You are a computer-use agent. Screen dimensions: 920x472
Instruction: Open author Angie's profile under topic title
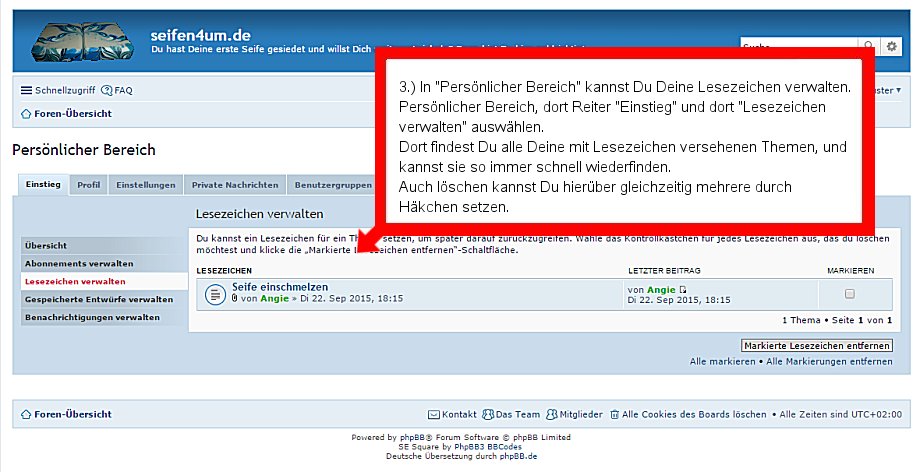275,298
